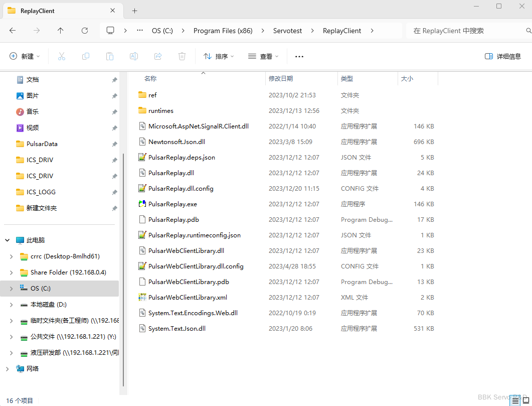This screenshot has width=532, height=406.
Task: Collapse the 此电脑 tree node
Action: (8, 240)
